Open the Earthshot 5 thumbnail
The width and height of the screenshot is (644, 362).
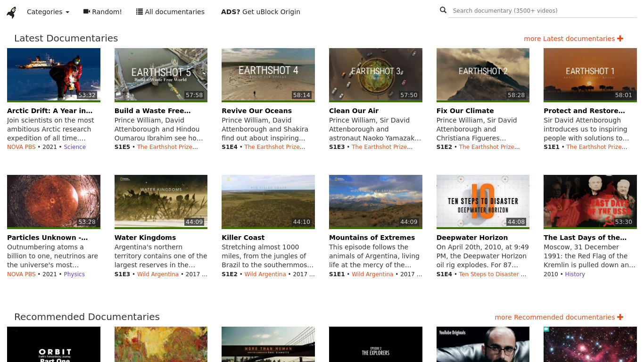161,74
